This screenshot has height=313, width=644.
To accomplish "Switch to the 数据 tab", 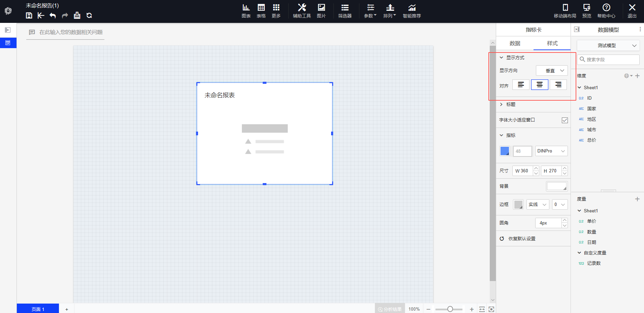I will 515,43.
